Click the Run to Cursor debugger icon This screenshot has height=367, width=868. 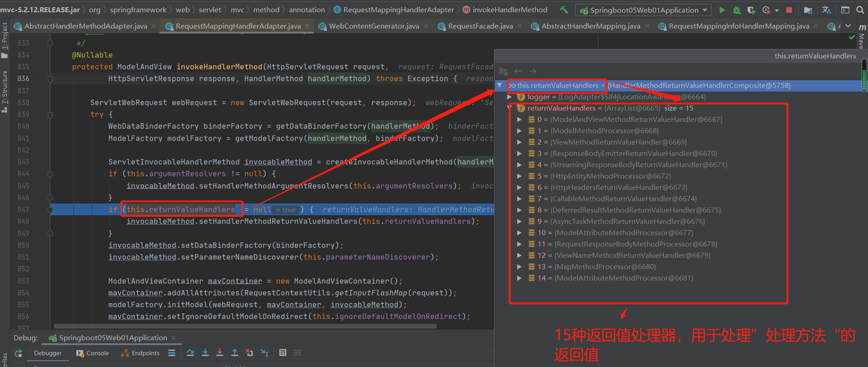pyautogui.click(x=265, y=353)
